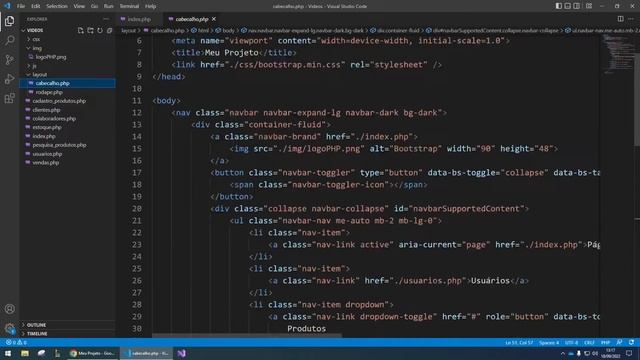Click the cursor position Ln/Col status item
The width and height of the screenshot is (640, 360).
pos(519,342)
